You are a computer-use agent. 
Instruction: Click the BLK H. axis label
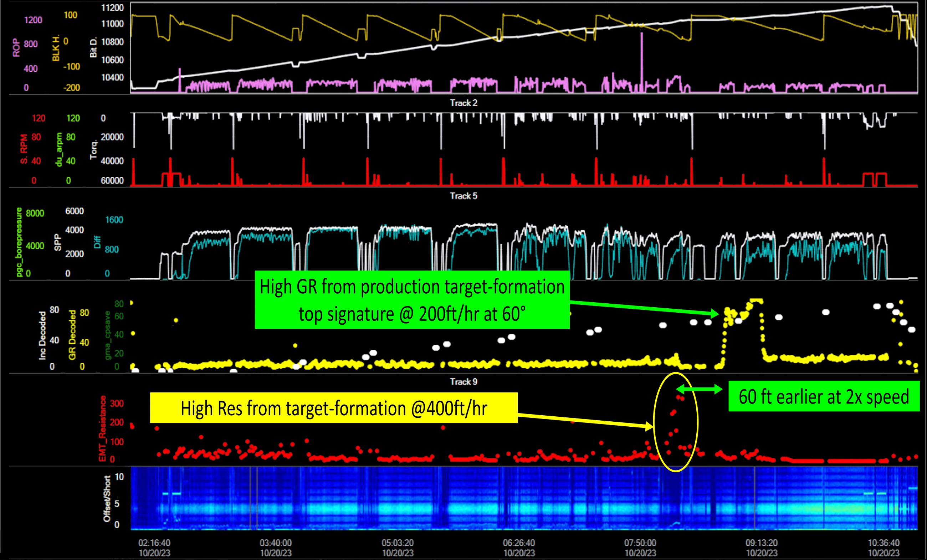point(56,48)
